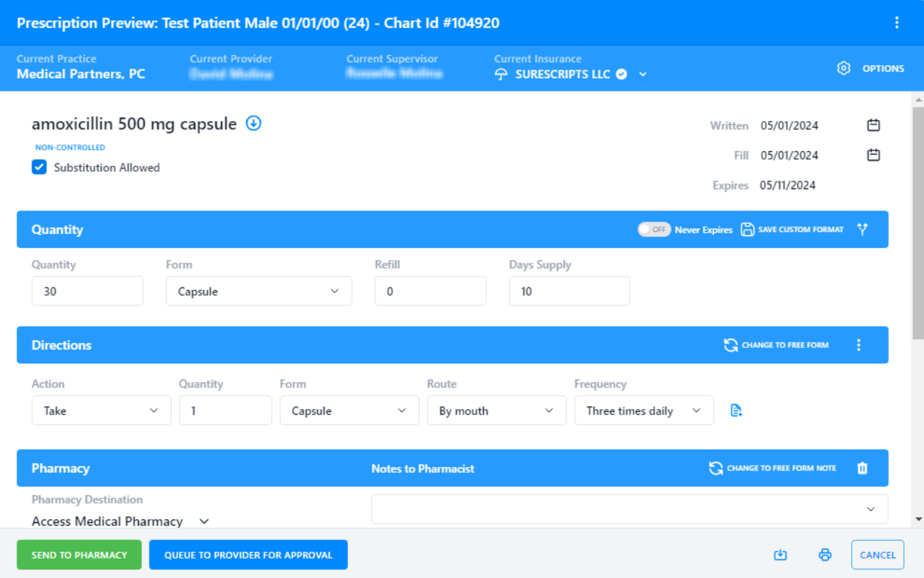Open the Fill date calendar picker
924x578 pixels.
click(x=873, y=155)
